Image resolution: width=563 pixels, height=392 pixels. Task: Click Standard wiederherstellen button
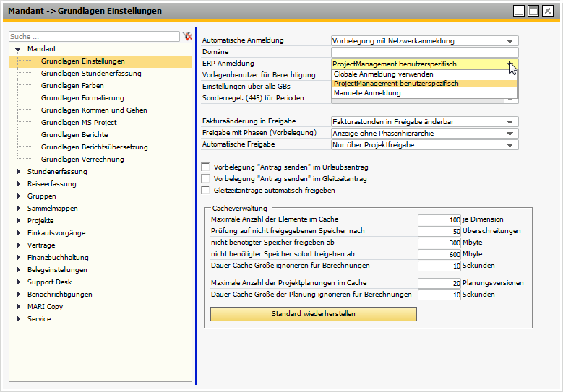[313, 314]
